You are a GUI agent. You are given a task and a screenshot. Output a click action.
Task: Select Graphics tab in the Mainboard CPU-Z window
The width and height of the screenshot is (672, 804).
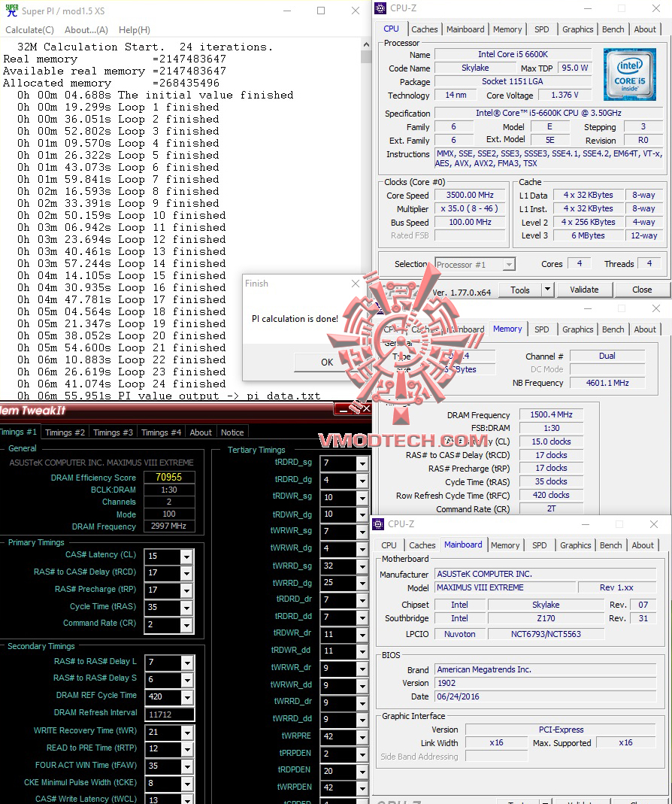tap(575, 545)
